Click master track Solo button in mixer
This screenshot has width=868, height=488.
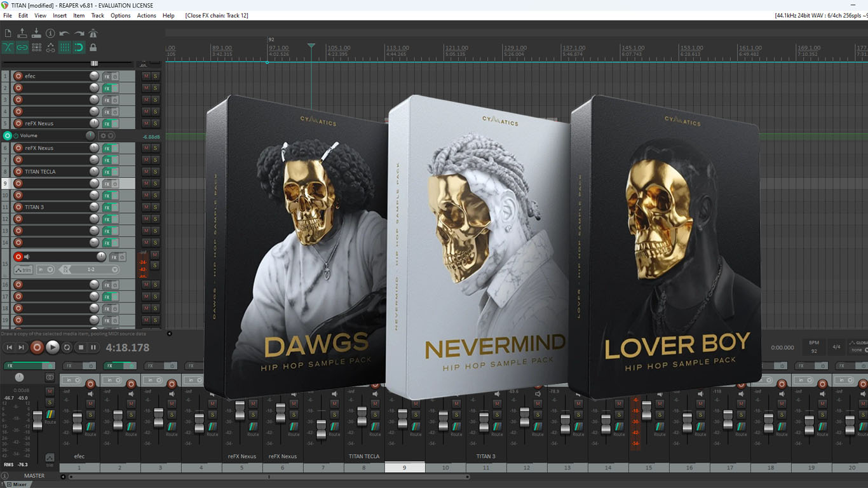(50, 402)
